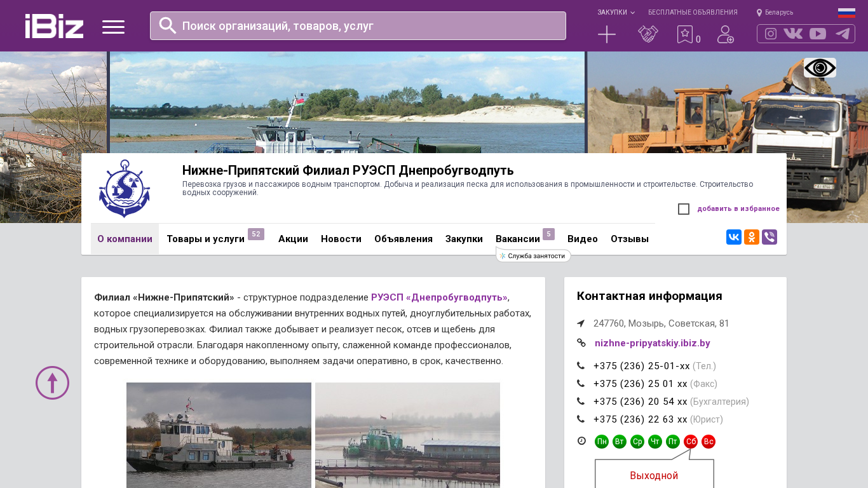868x488 pixels.
Task: Open the gray boat photo thumbnail
Action: pos(219,435)
